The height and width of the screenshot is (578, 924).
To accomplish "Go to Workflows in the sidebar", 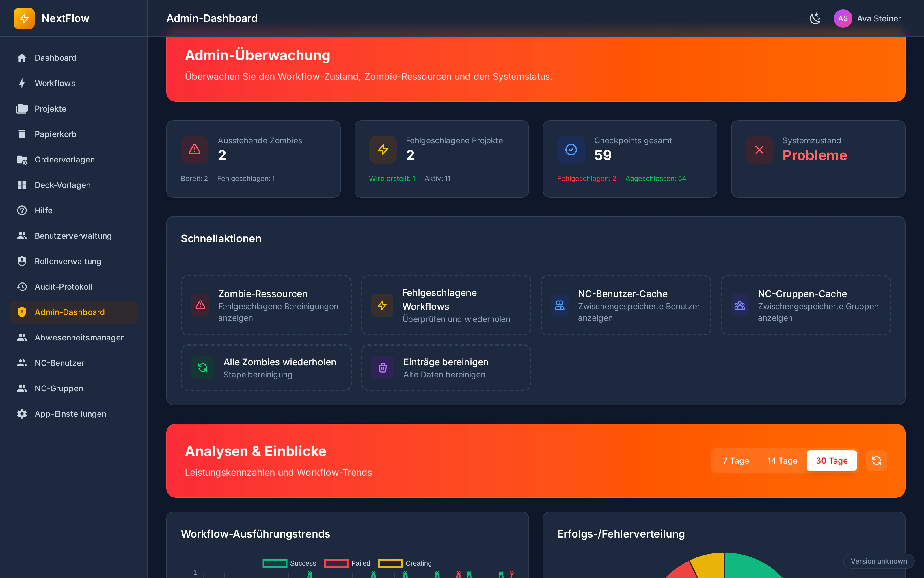I will click(x=74, y=83).
